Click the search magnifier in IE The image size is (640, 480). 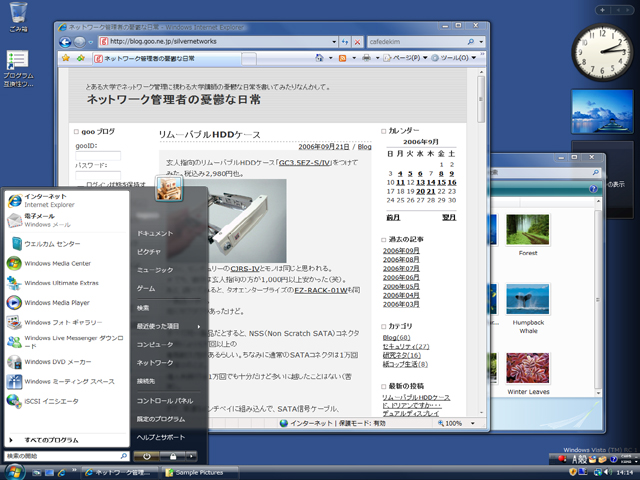pos(471,42)
